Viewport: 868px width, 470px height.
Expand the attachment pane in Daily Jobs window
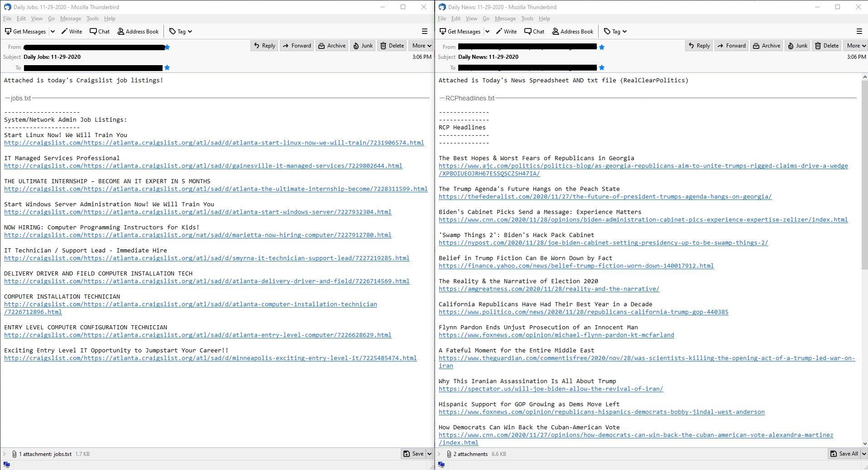tap(5, 454)
